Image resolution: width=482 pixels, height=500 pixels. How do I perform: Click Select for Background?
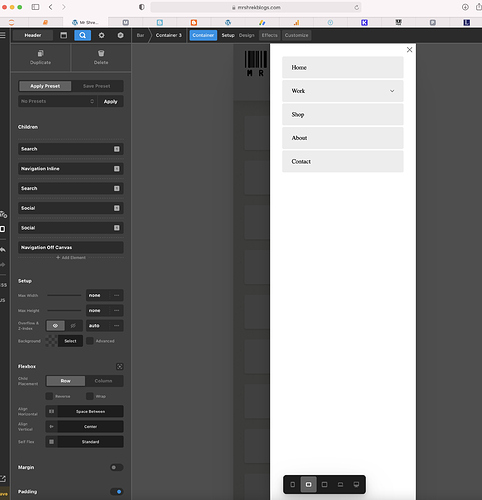pyautogui.click(x=70, y=341)
